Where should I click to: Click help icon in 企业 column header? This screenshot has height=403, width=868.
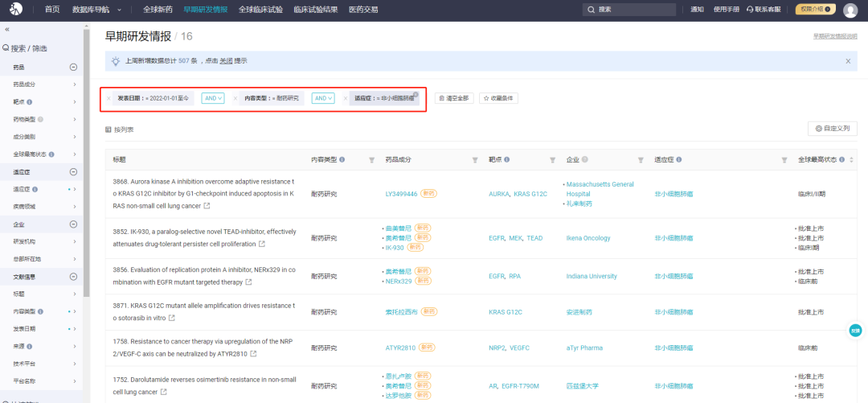coord(584,159)
